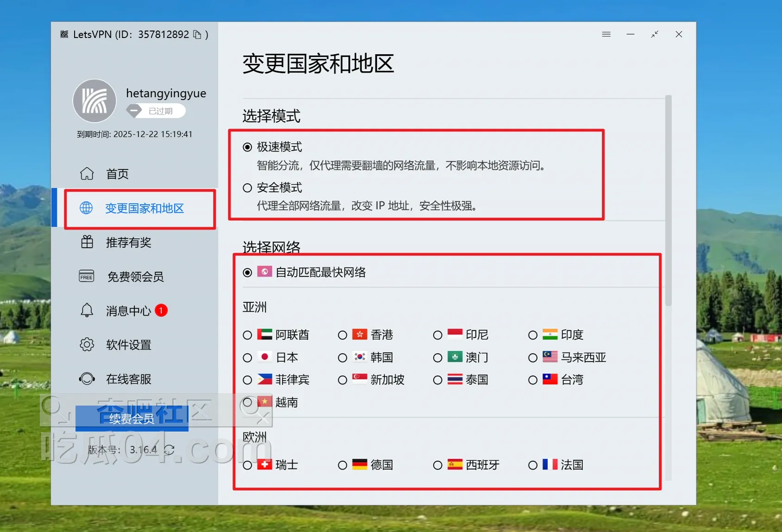Click the headset icon beside 在线客服
The image size is (782, 532).
(x=87, y=379)
